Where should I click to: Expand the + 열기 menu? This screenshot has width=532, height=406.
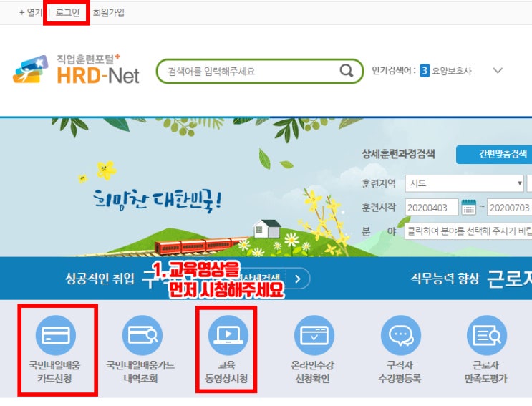31,13
